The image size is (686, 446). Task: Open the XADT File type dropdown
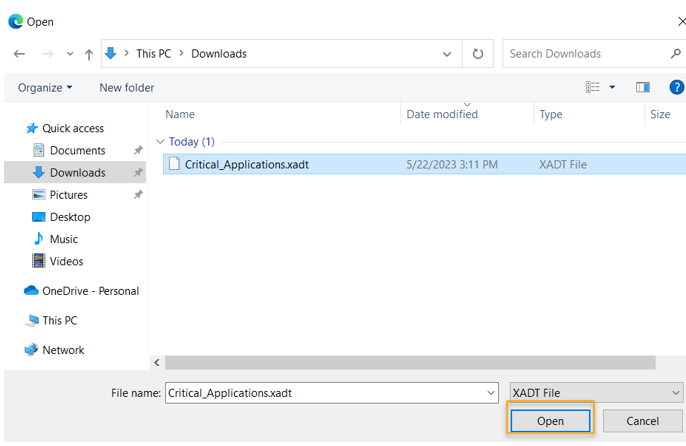[596, 393]
